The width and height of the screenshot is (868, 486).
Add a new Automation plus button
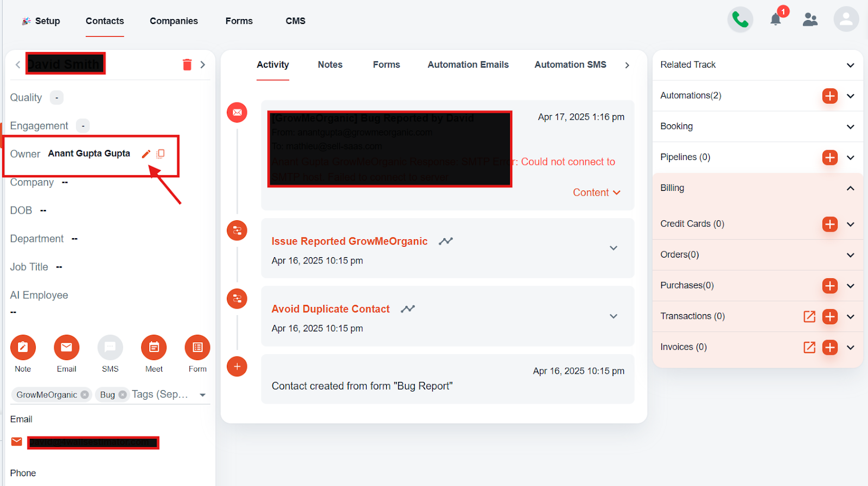tap(830, 96)
